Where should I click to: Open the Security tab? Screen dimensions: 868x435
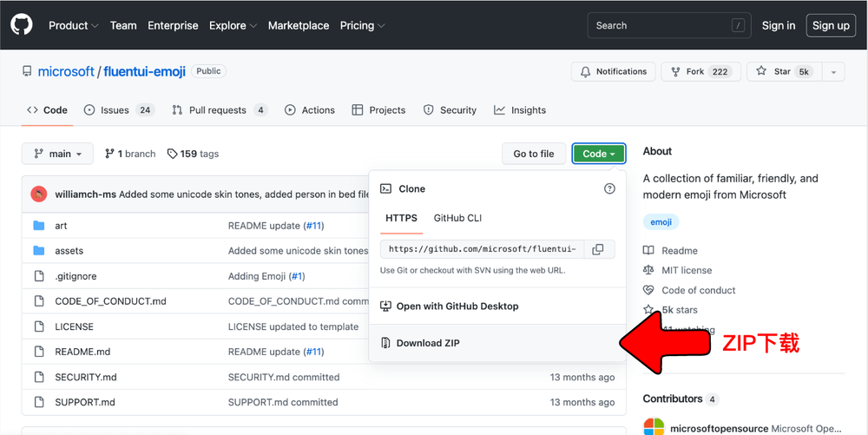pos(450,110)
